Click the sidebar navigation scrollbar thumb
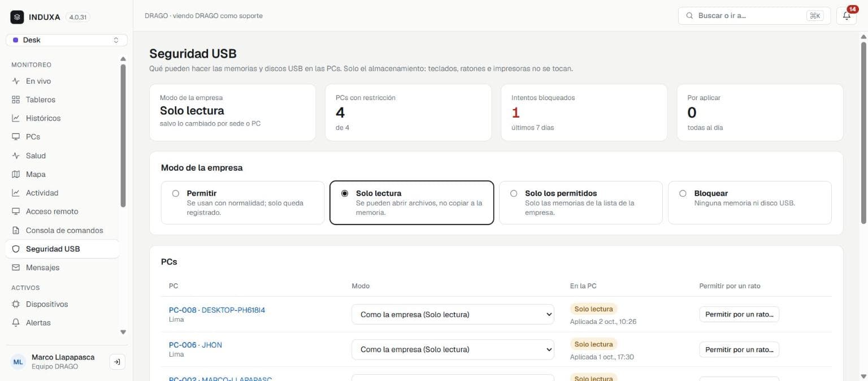This screenshot has width=868, height=381. click(x=123, y=136)
